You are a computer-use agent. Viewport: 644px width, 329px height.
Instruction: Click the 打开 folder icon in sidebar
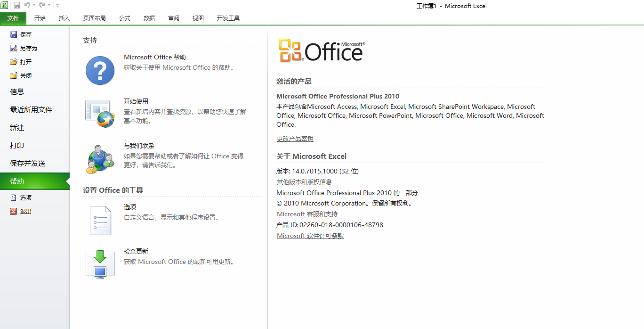(14, 62)
